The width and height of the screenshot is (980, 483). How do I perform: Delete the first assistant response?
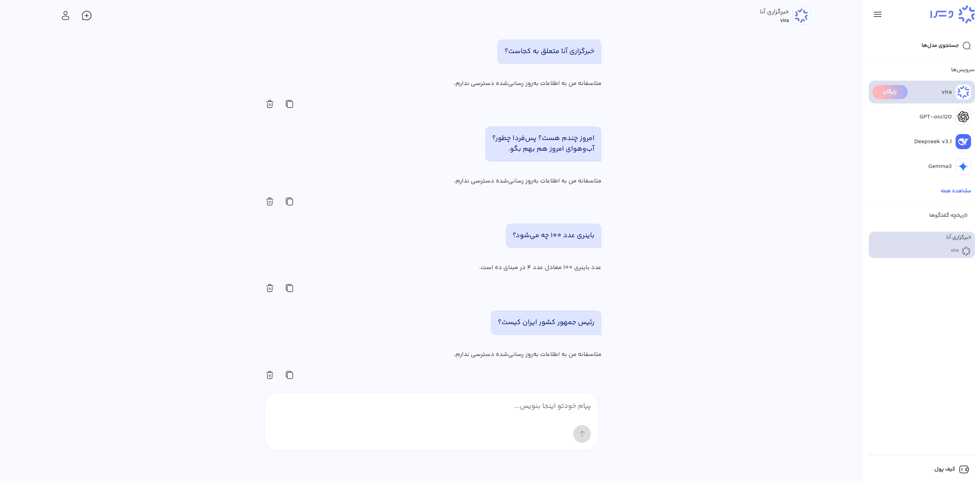click(270, 104)
